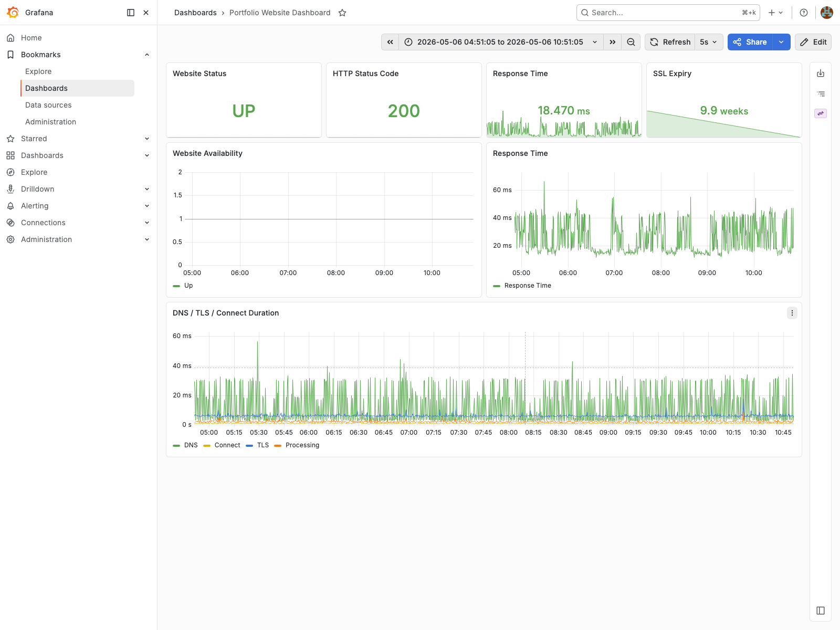
Task: Toggle the TLS legend series
Action: 263,445
